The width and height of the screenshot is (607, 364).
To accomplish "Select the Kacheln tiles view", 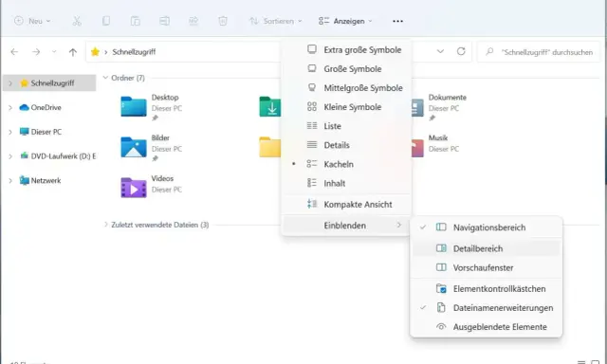I will point(346,164).
